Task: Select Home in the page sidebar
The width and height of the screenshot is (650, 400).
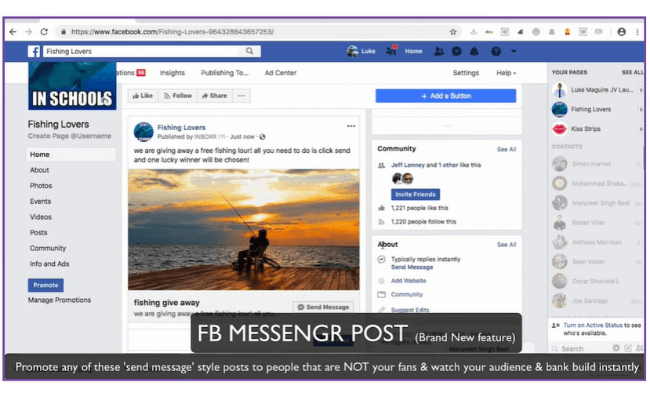Action: coord(71,154)
